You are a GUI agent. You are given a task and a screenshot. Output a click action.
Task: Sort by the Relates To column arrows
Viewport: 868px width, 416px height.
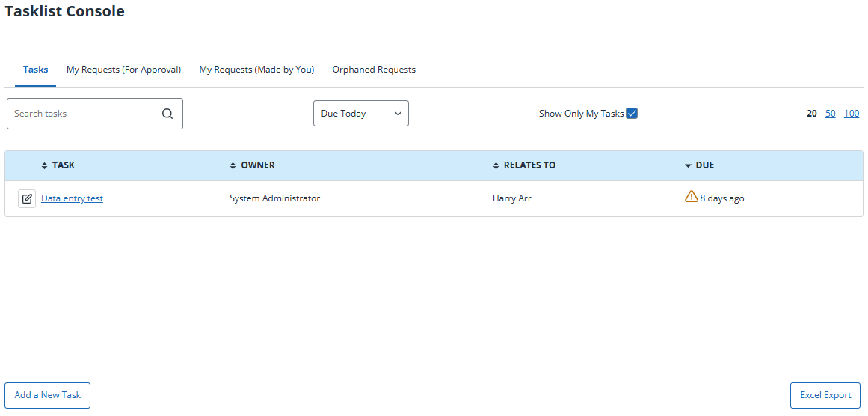pyautogui.click(x=496, y=165)
